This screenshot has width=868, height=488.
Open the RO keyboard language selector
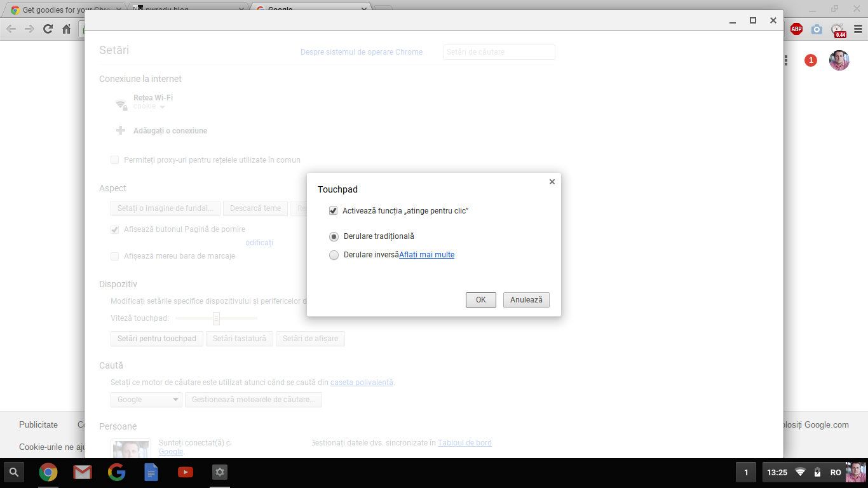pos(836,472)
